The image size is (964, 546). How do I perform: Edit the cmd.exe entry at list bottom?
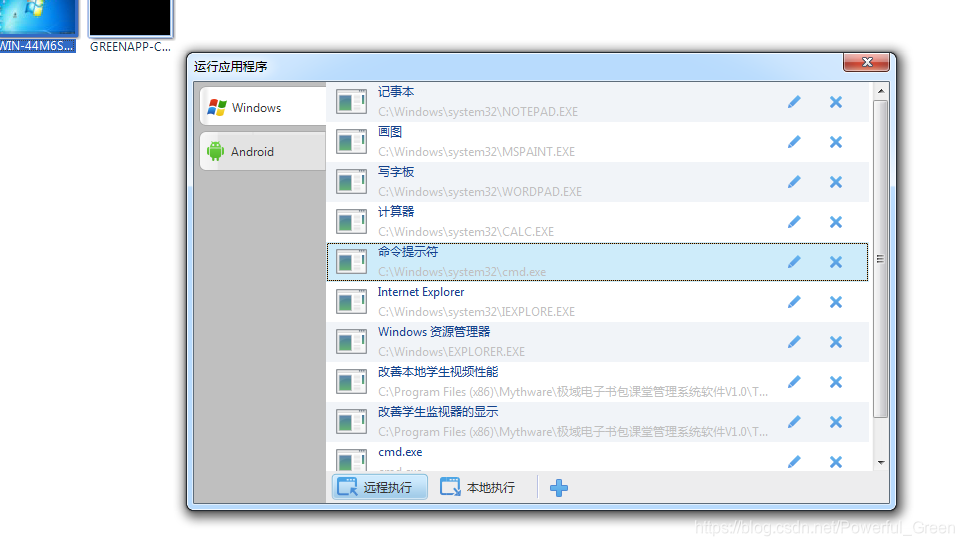pyautogui.click(x=794, y=462)
